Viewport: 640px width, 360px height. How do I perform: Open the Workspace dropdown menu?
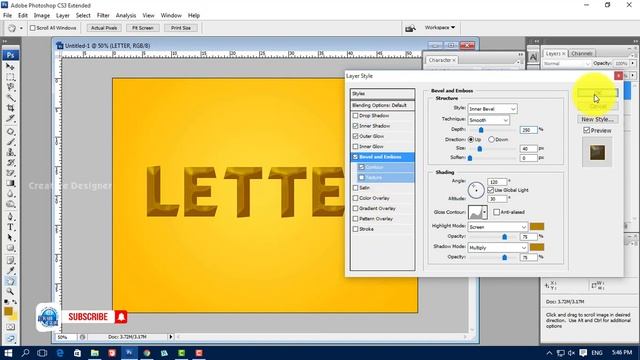coord(440,28)
